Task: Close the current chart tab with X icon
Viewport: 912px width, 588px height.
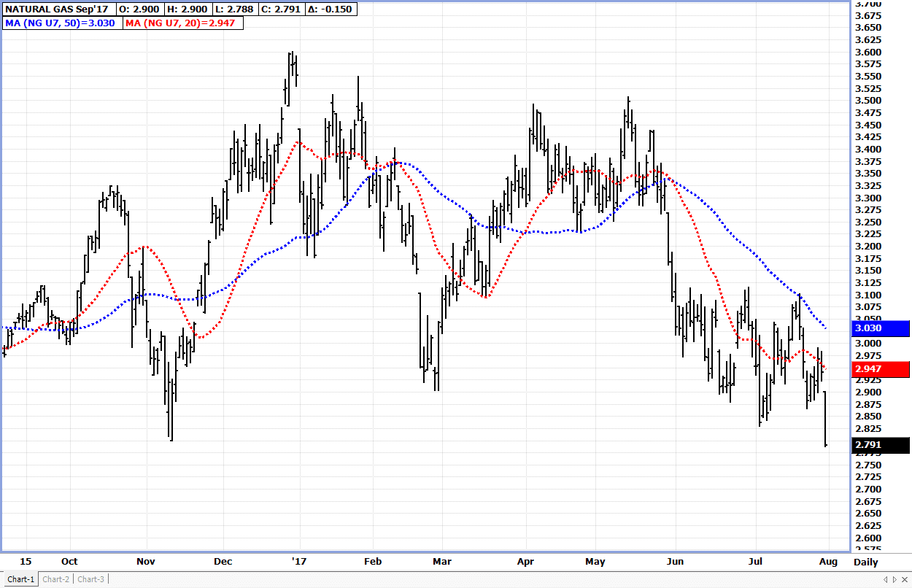Action: coord(905,579)
